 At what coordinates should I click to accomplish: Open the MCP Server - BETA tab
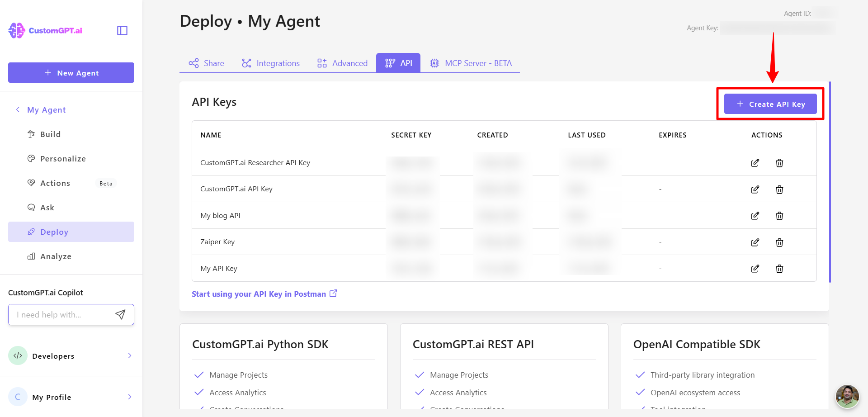(471, 63)
